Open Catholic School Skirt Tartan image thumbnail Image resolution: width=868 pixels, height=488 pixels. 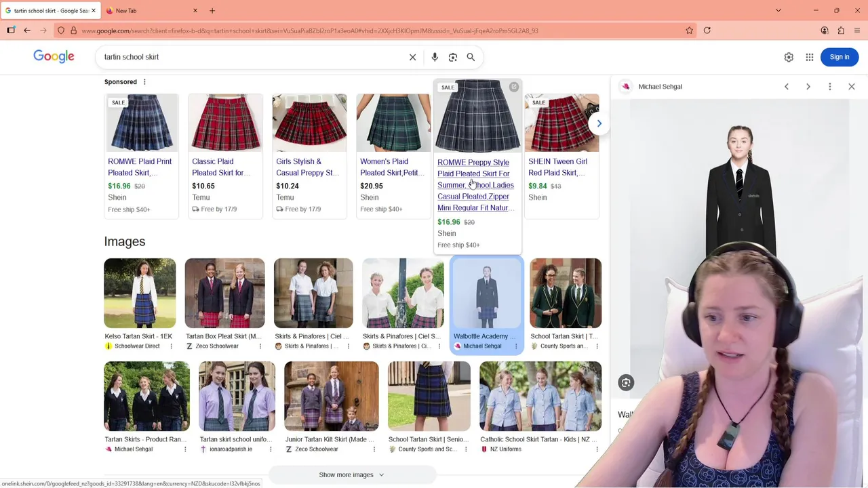[x=540, y=396]
